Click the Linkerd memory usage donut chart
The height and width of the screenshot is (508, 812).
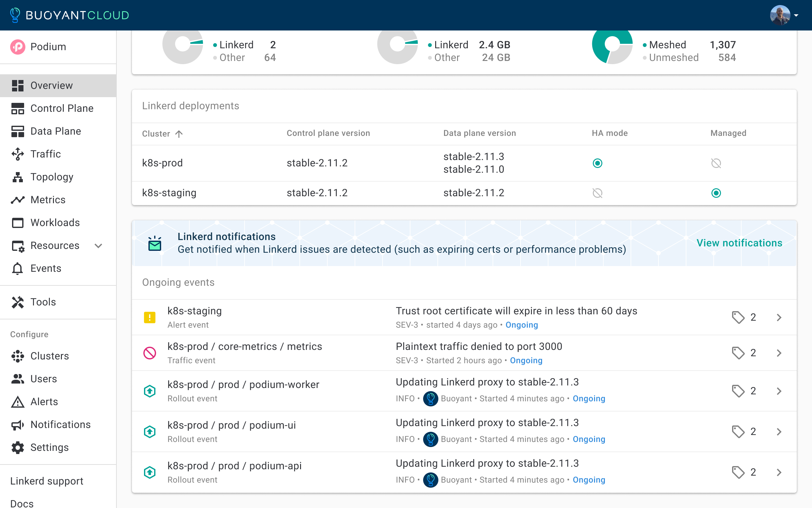click(398, 44)
